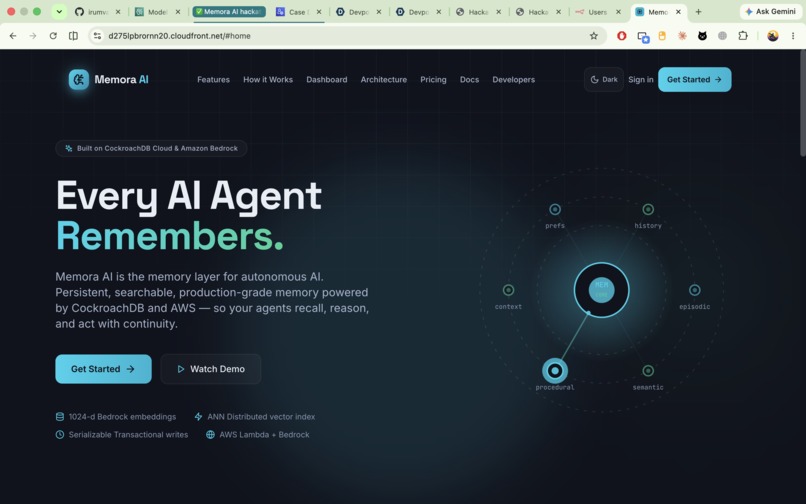Screen dimensions: 806x504
Task: Click the central MEM core circle
Action: pos(601,290)
